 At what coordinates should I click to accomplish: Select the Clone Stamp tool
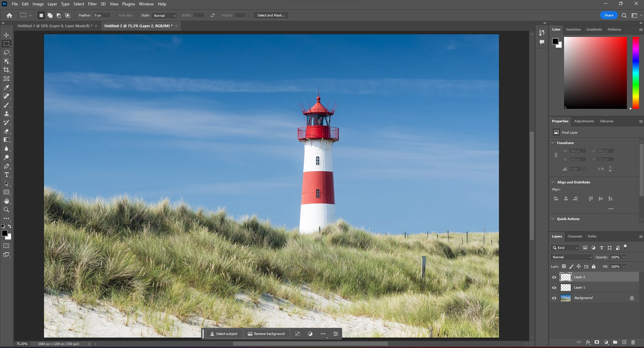click(6, 114)
